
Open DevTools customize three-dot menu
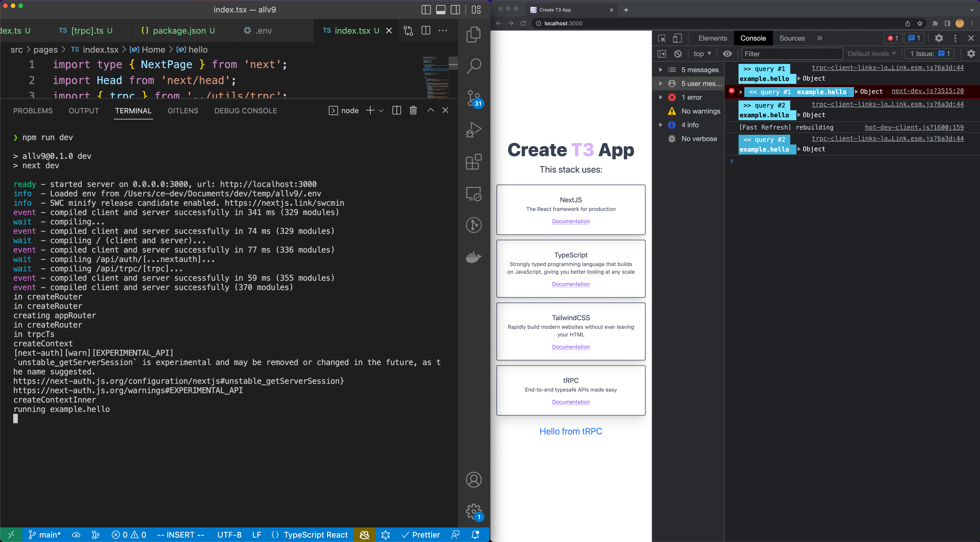tap(955, 38)
